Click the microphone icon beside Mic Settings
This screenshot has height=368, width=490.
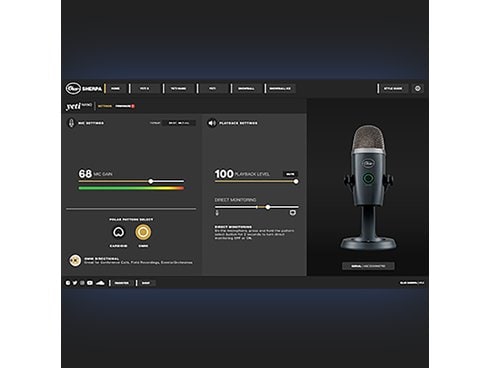coord(71,123)
